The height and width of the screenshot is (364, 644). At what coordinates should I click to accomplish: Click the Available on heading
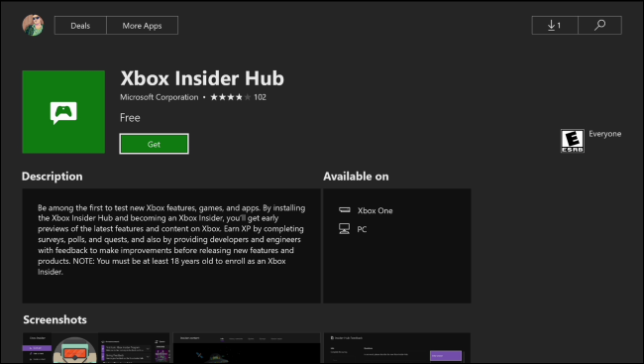[x=356, y=177]
